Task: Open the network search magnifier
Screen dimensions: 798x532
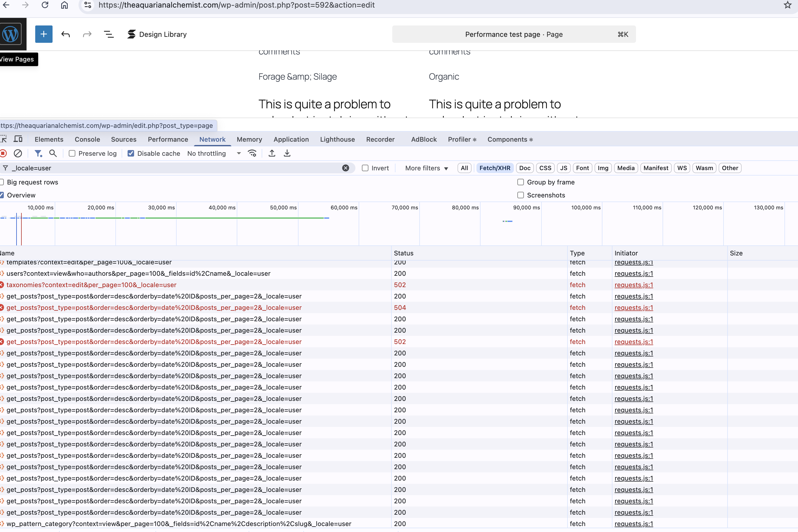Action: point(53,153)
